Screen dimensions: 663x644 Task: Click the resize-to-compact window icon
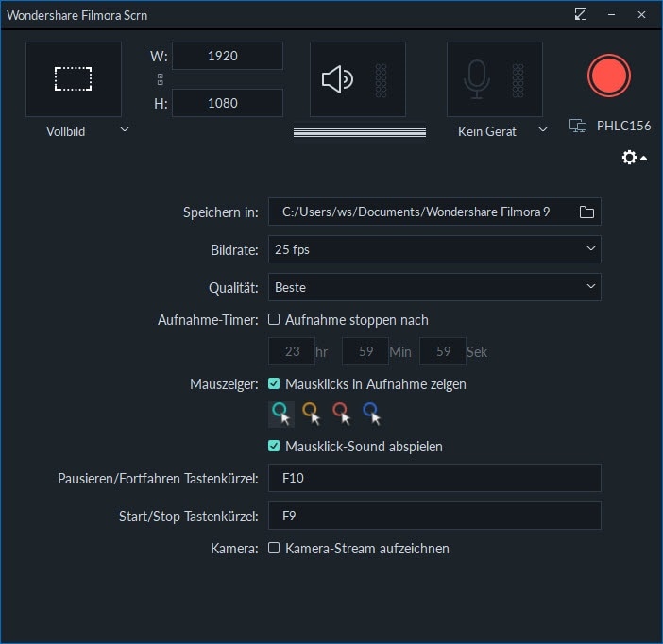(581, 14)
